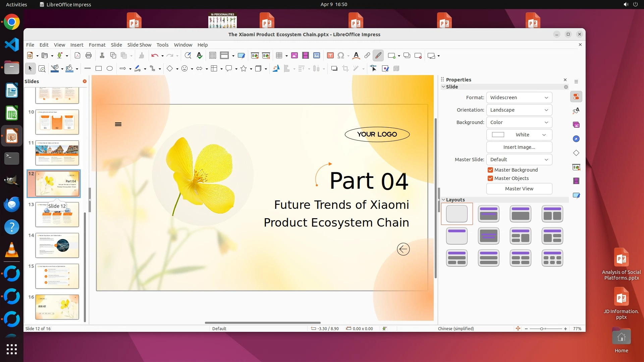
Task: Open the Format menu
Action: tap(97, 45)
